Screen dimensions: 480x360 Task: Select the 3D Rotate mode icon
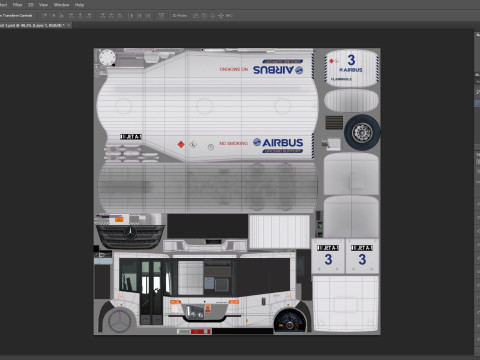(x=196, y=16)
